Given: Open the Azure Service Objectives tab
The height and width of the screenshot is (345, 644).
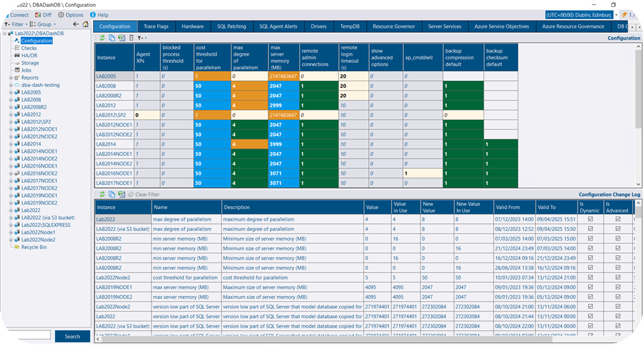Looking at the screenshot, I should pyautogui.click(x=502, y=26).
